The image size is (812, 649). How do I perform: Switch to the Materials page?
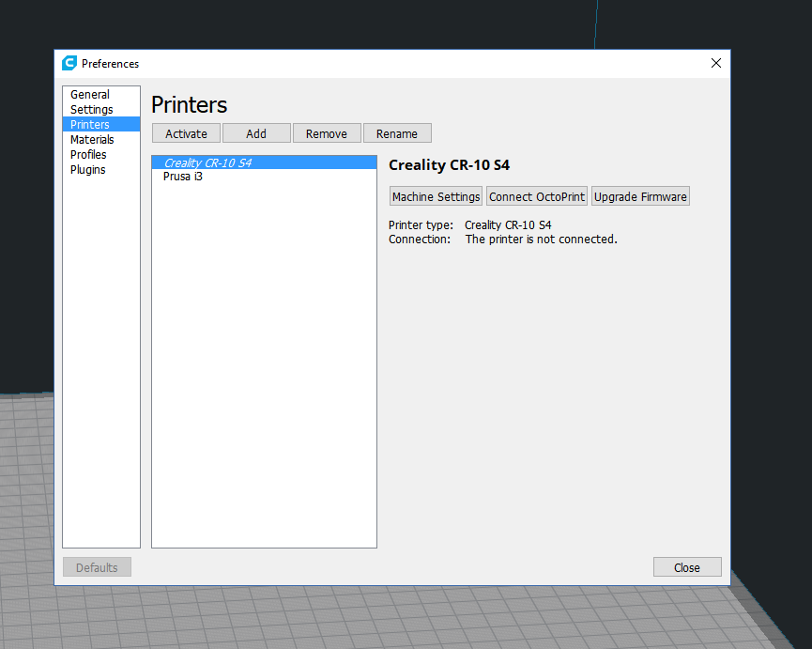coord(101,139)
